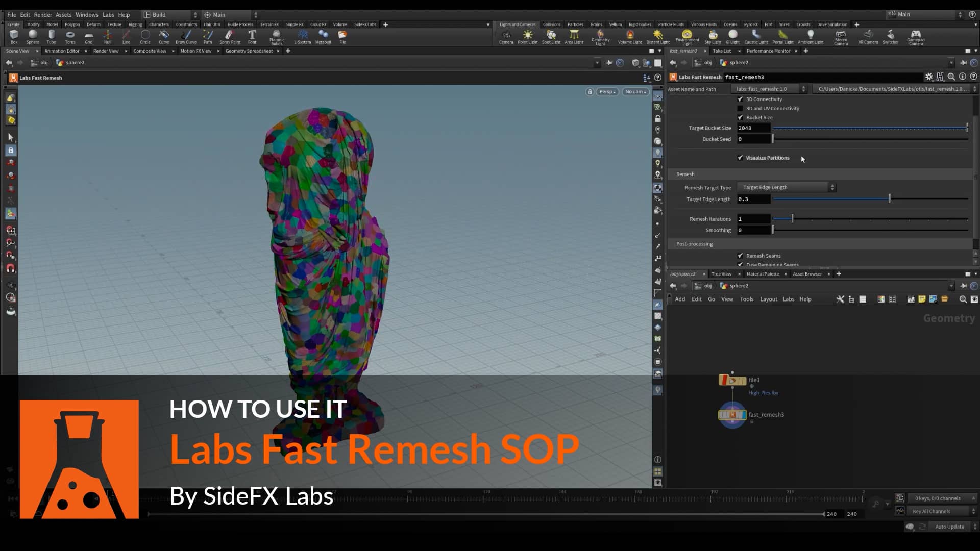Add a Camera from Lights and Cameras shelf
This screenshot has height=551, width=980.
pyautogui.click(x=506, y=36)
